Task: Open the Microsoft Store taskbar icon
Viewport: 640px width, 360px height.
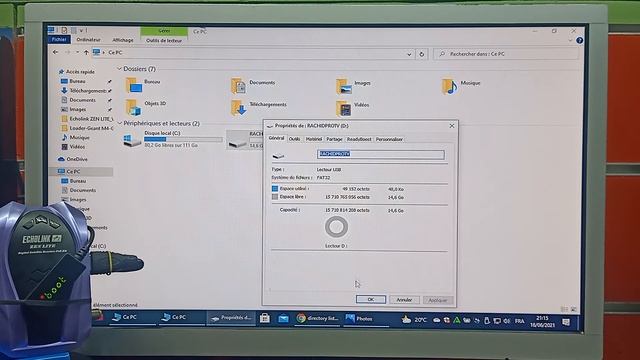Action: tap(264, 318)
